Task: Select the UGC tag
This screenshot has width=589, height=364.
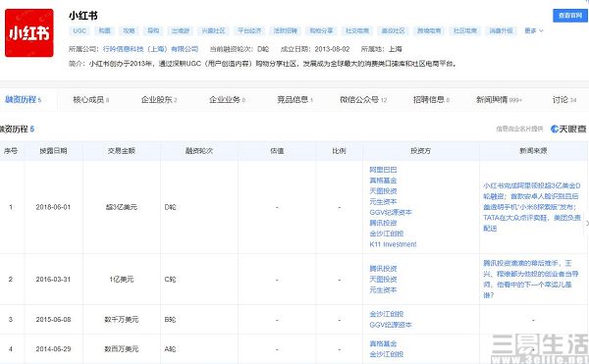Action: 80,30
